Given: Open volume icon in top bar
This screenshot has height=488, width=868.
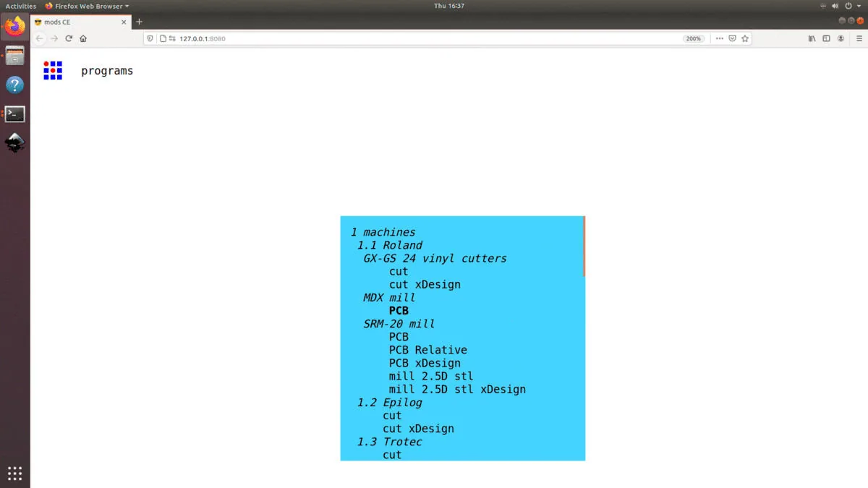Looking at the screenshot, I should point(836,6).
